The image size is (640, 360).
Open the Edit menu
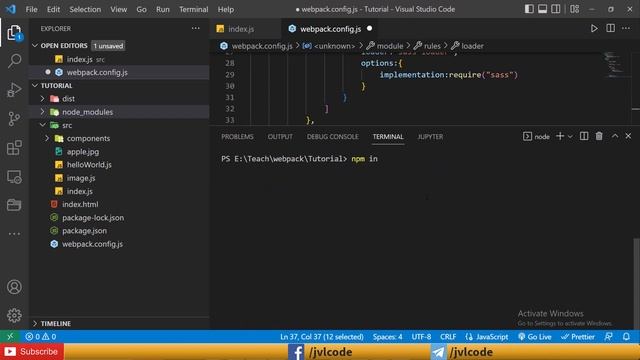click(x=53, y=9)
